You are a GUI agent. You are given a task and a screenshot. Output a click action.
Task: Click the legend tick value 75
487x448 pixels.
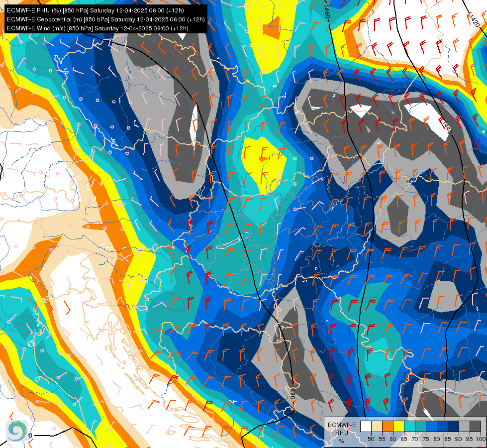(426, 439)
